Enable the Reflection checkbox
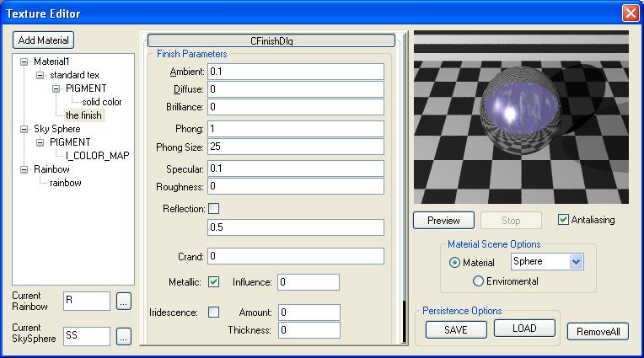644x358 pixels. tap(213, 208)
